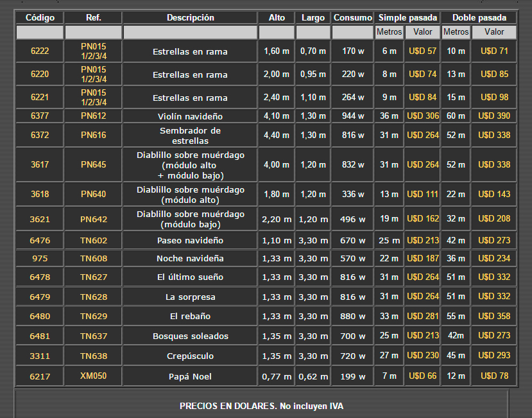Click the 'PRECIOS EN DOLARES' footer note

pos(261,406)
